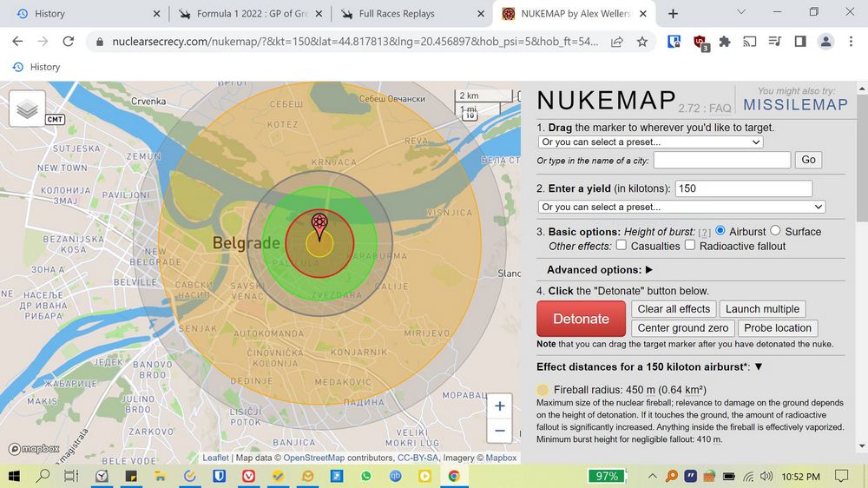This screenshot has height=488, width=868.
Task: Bookmark this page with star icon
Action: 642,42
